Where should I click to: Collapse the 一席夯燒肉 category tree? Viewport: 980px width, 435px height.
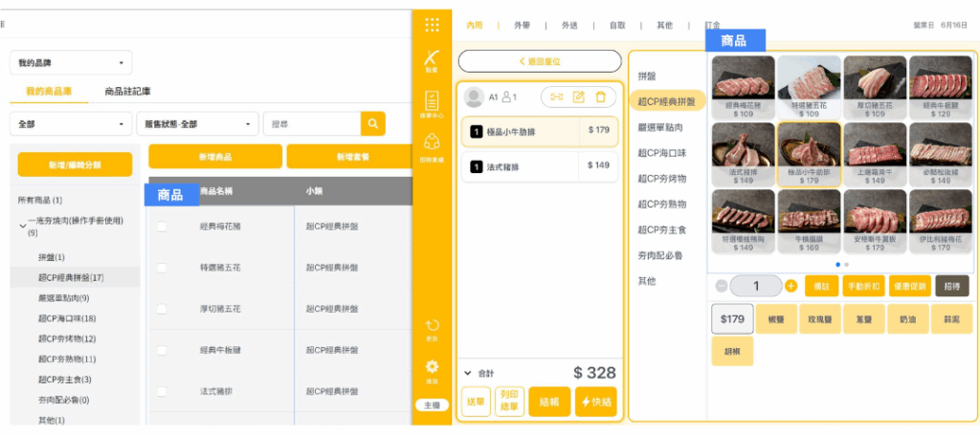(22, 226)
